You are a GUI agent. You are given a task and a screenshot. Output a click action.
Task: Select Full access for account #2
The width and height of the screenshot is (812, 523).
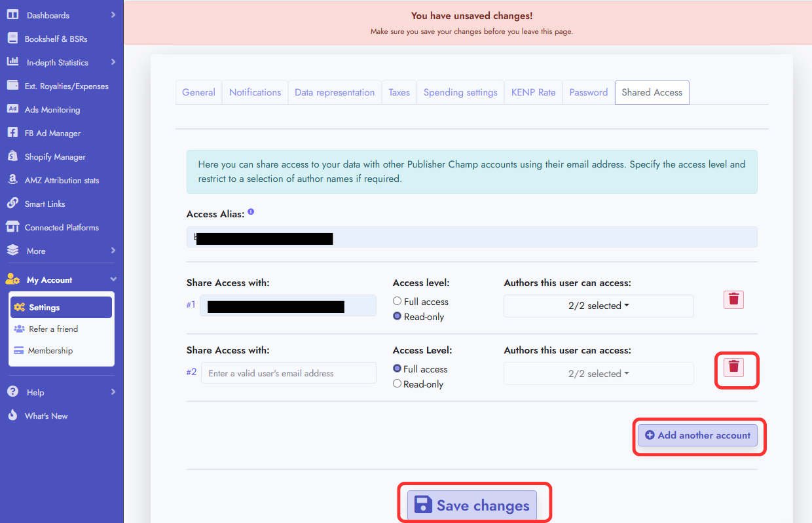[397, 369]
